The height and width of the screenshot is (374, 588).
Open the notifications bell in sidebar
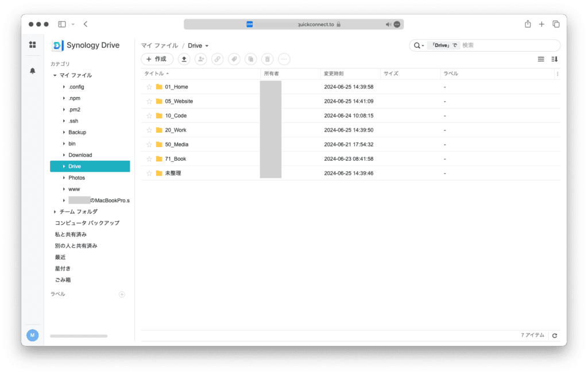pyautogui.click(x=33, y=71)
